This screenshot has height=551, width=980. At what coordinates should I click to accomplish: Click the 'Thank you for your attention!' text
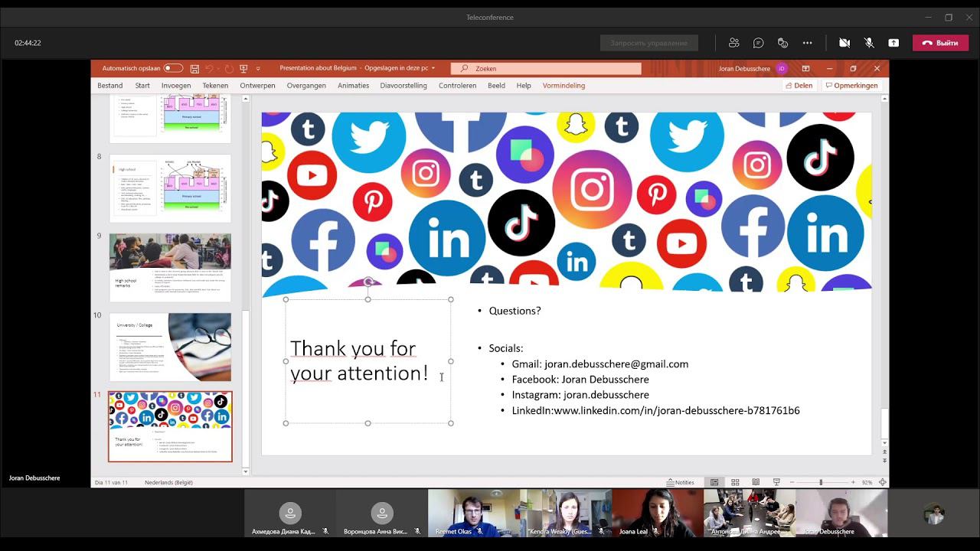(x=359, y=360)
